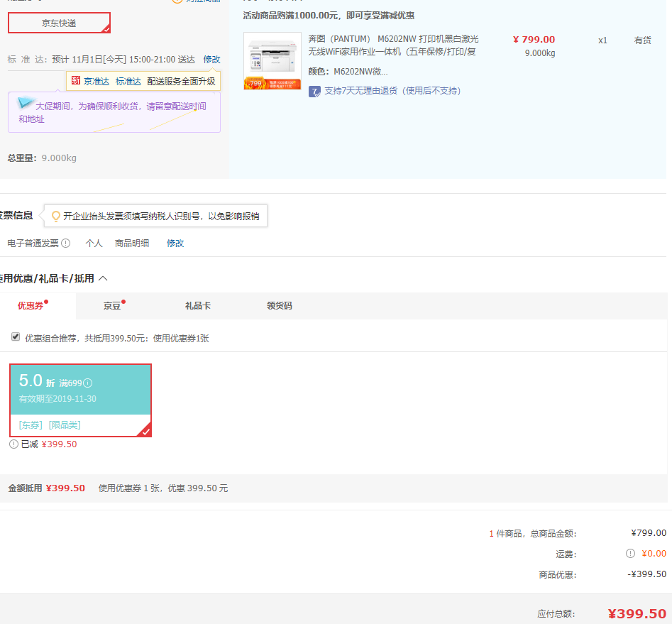Select the 京东快递 delivery option

(59, 23)
